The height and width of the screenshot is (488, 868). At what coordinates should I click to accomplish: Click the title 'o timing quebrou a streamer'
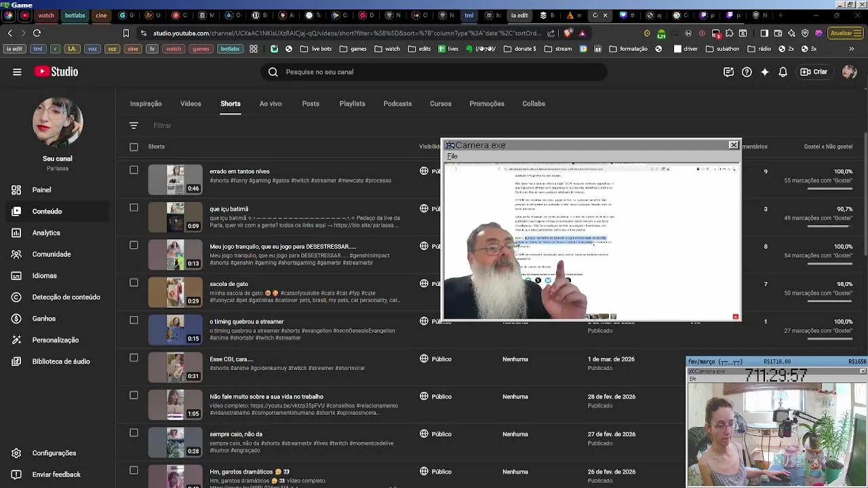pyautogui.click(x=247, y=321)
